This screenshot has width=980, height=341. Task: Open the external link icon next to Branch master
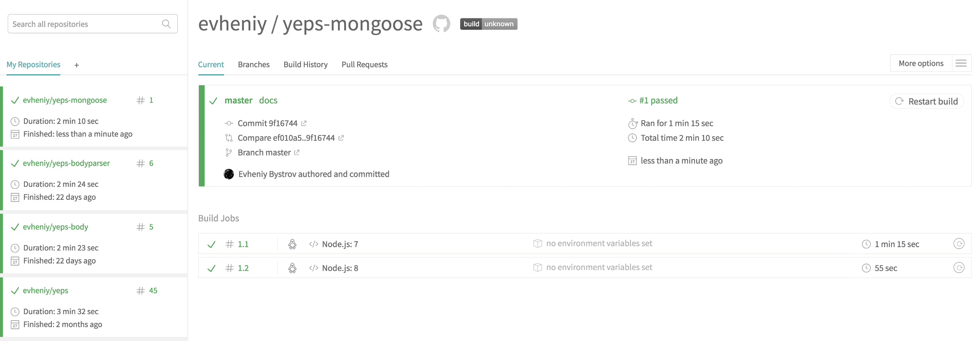297,153
